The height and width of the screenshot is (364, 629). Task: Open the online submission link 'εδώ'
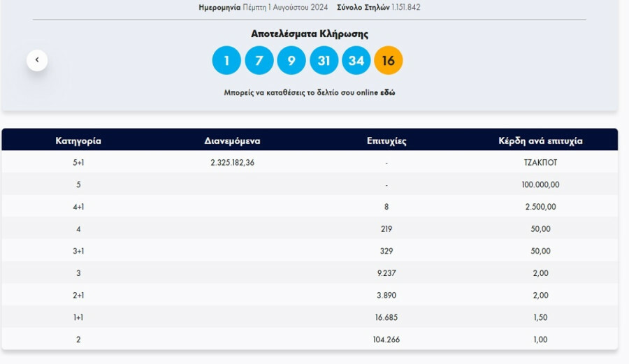pos(387,92)
